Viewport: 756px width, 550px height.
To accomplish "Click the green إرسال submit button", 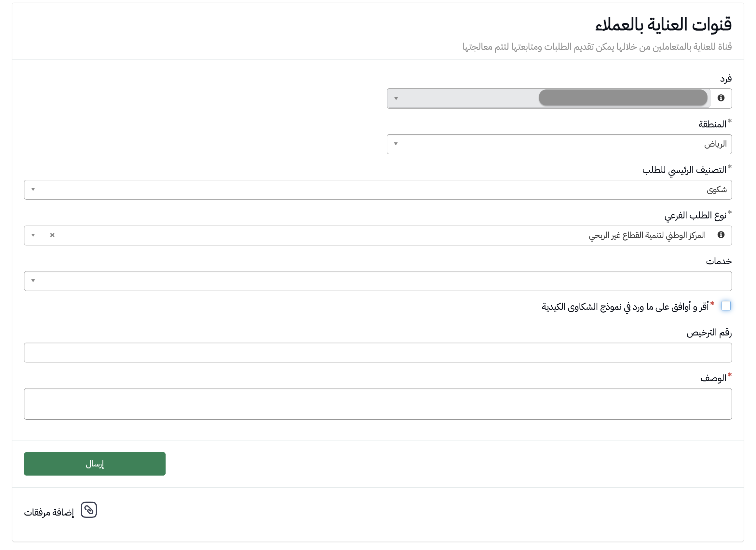I will click(x=94, y=464).
